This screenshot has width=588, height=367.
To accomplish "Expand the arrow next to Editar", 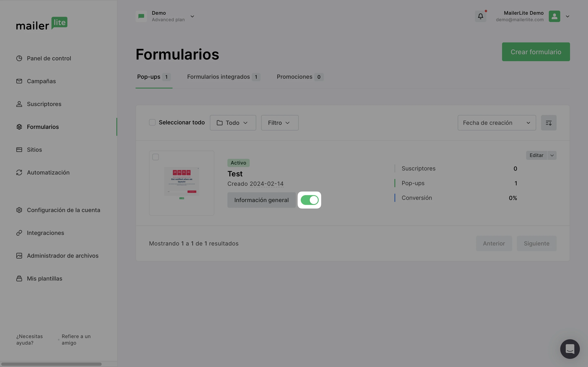I will point(552,155).
